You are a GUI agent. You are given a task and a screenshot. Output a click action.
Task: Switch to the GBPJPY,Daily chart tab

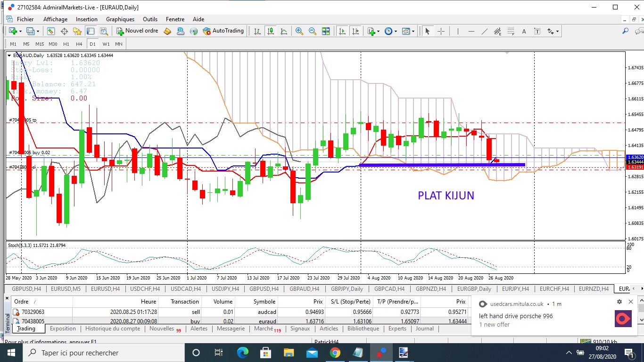coord(347,289)
